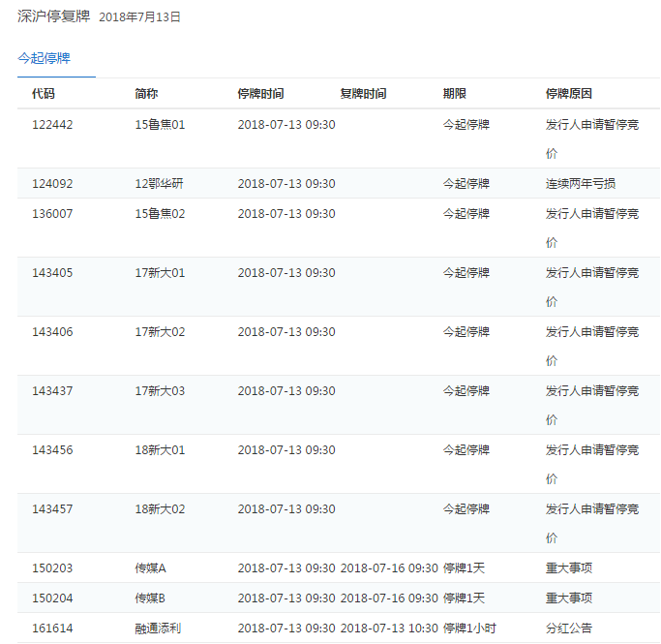Open the 传媒A fund entry
Image resolution: width=661 pixels, height=644 pixels.
coord(151,567)
